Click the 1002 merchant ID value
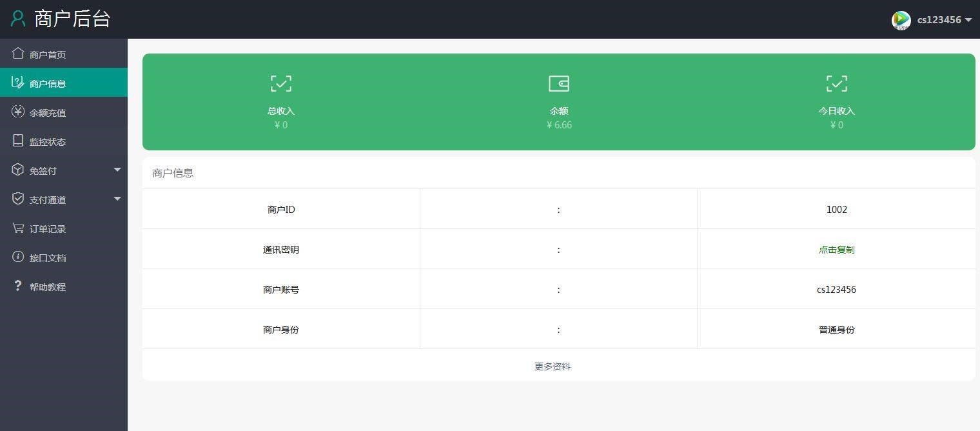Viewport: 980px width, 431px height. pyautogui.click(x=837, y=210)
